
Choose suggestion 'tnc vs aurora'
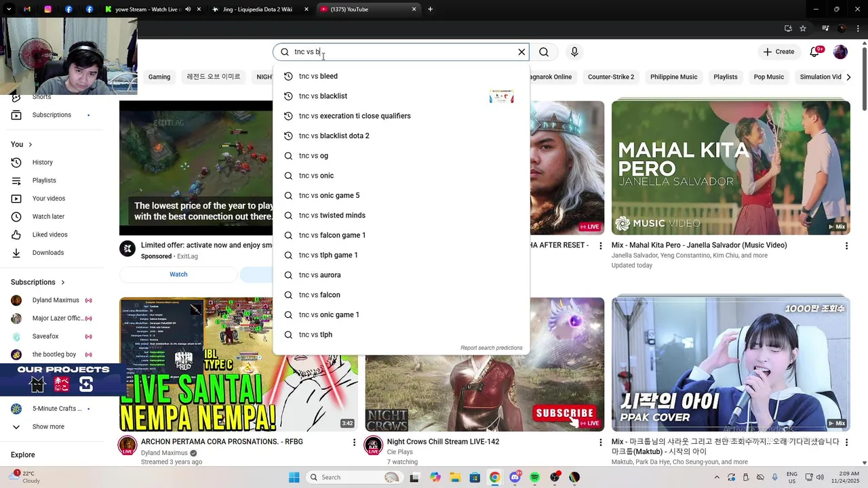pyautogui.click(x=401, y=275)
